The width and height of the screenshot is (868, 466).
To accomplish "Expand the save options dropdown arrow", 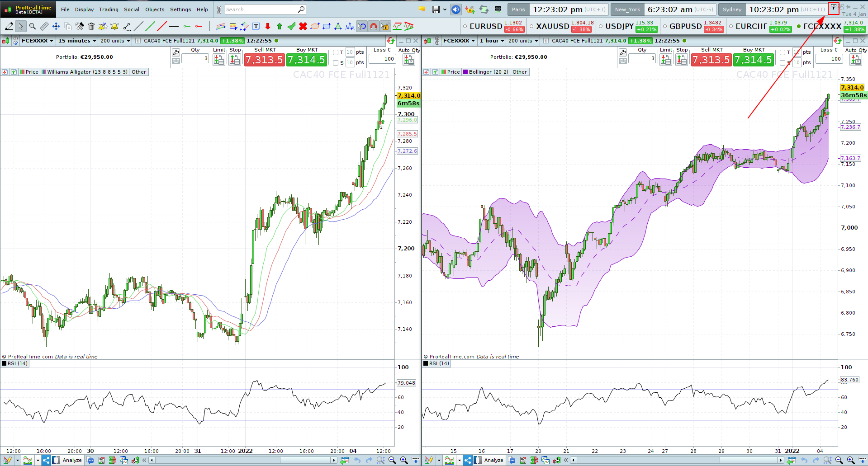I will click(445, 9).
